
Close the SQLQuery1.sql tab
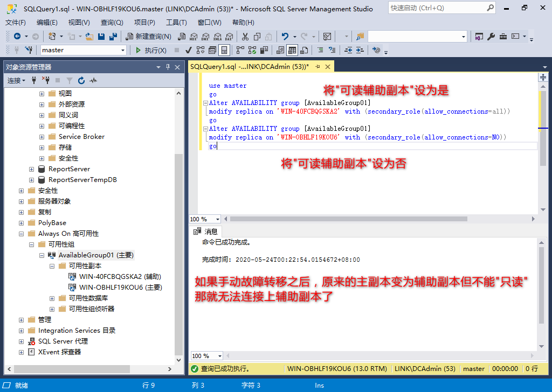(x=328, y=66)
